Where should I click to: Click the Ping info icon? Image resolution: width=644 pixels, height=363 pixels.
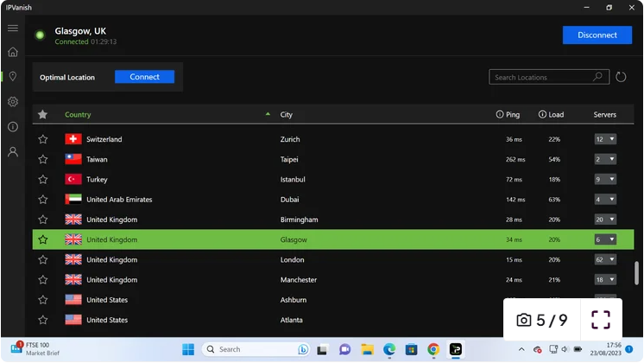(500, 114)
